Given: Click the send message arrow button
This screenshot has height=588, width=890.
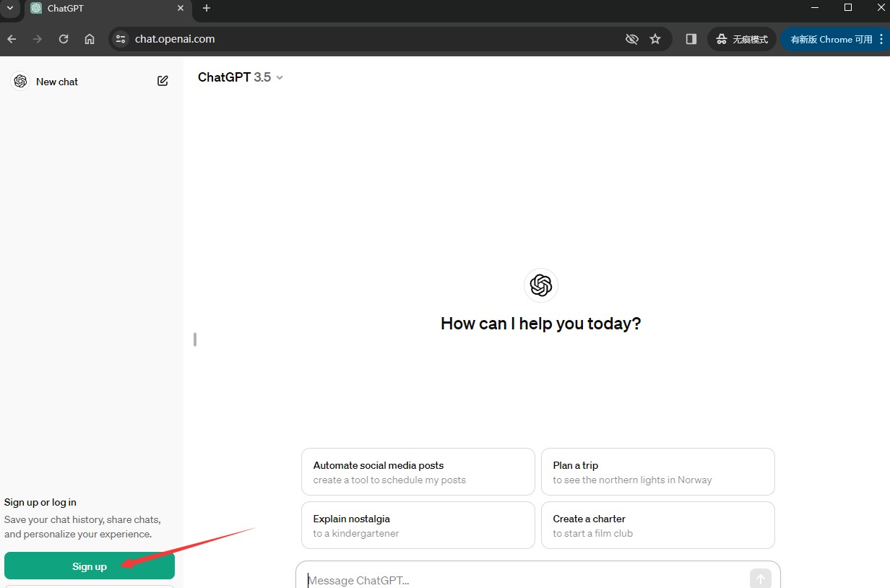Looking at the screenshot, I should point(761,579).
